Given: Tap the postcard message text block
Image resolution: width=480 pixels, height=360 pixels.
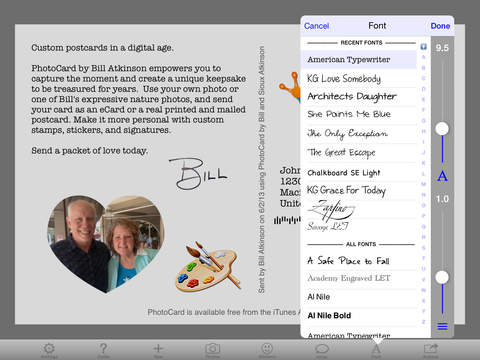Looking at the screenshot, I should 139,99.
